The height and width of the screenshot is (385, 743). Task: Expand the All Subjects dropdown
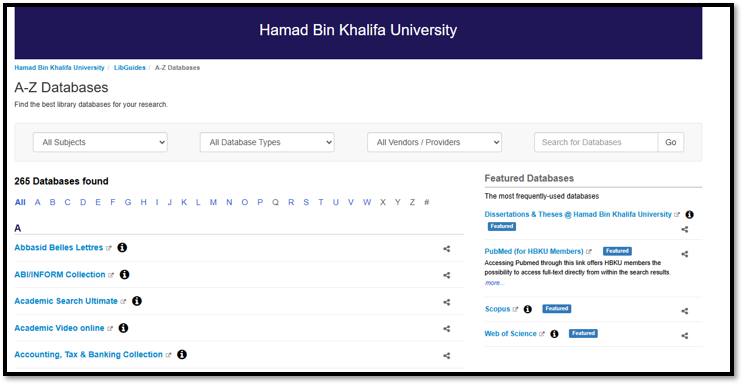(100, 142)
